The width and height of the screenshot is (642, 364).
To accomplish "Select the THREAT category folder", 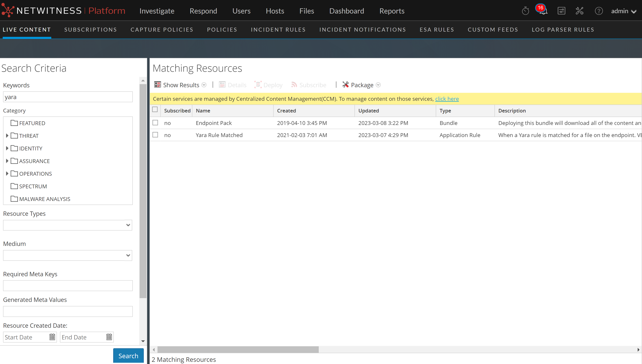I will click(x=25, y=136).
